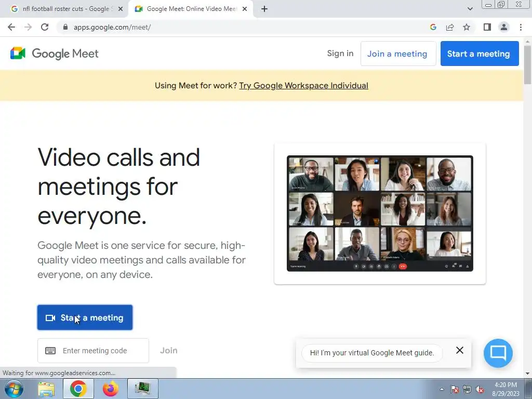Open Chrome's three-dot menu
Viewport: 532px width, 399px height.
click(521, 27)
